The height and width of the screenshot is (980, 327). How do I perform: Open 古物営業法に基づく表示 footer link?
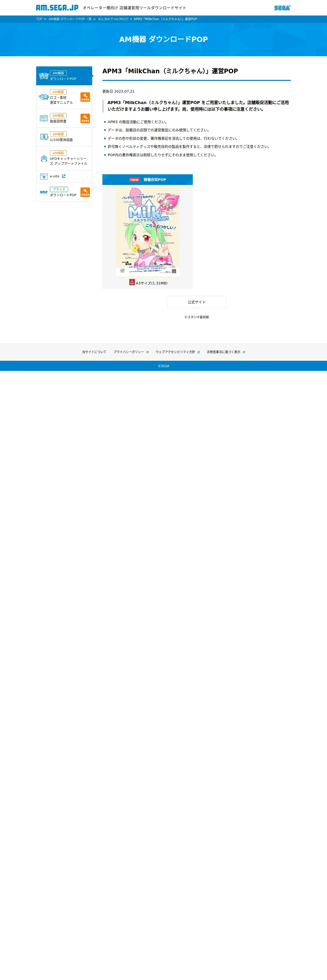223,352
